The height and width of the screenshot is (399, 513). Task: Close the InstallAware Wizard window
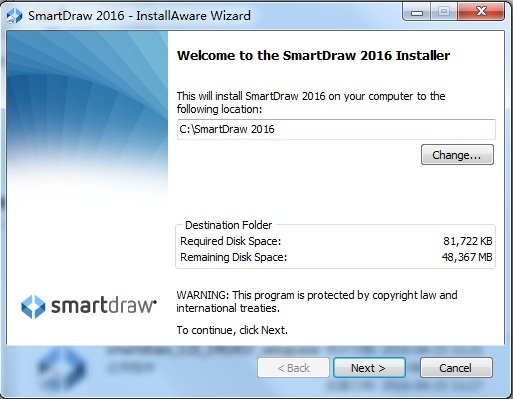point(481,12)
